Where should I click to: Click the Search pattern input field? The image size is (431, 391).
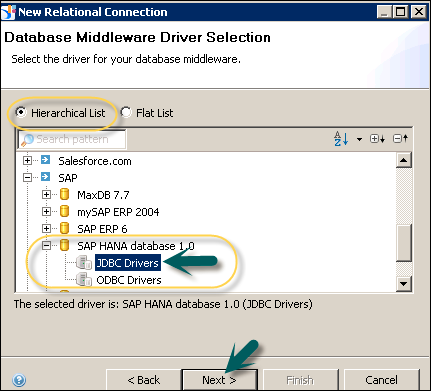pyautogui.click(x=72, y=139)
